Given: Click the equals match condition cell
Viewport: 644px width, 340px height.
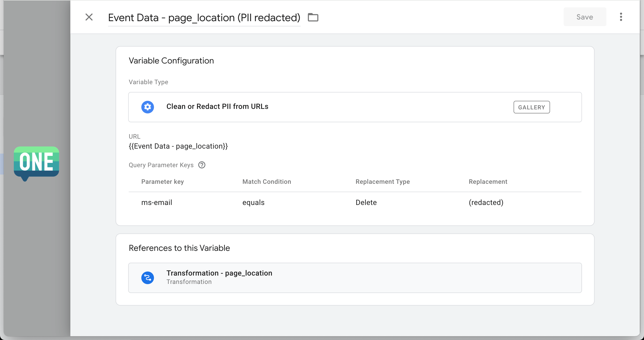Looking at the screenshot, I should [x=253, y=202].
